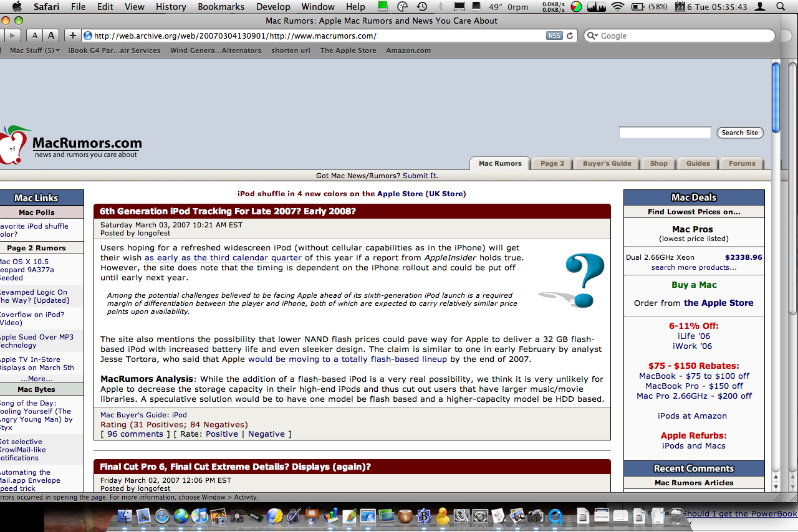Image resolution: width=798 pixels, height=532 pixels.
Task: Click the 'Rating (31 Positives; 84 Negatives)' text
Action: coord(174,425)
